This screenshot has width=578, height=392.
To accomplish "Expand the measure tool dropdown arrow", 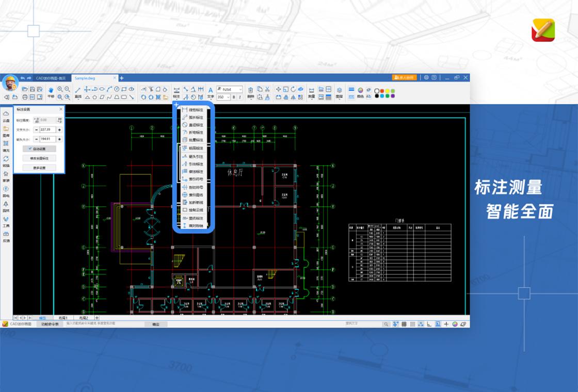I will pyautogui.click(x=312, y=100).
